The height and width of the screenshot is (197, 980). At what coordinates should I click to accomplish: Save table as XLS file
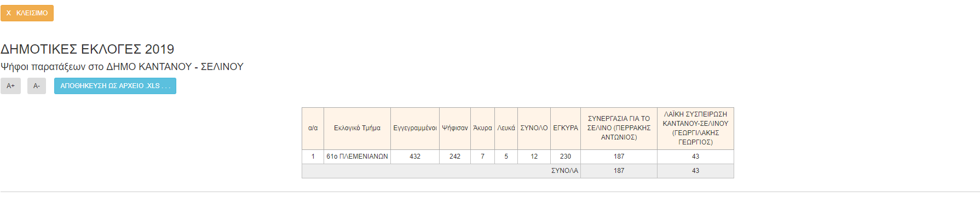point(115,86)
